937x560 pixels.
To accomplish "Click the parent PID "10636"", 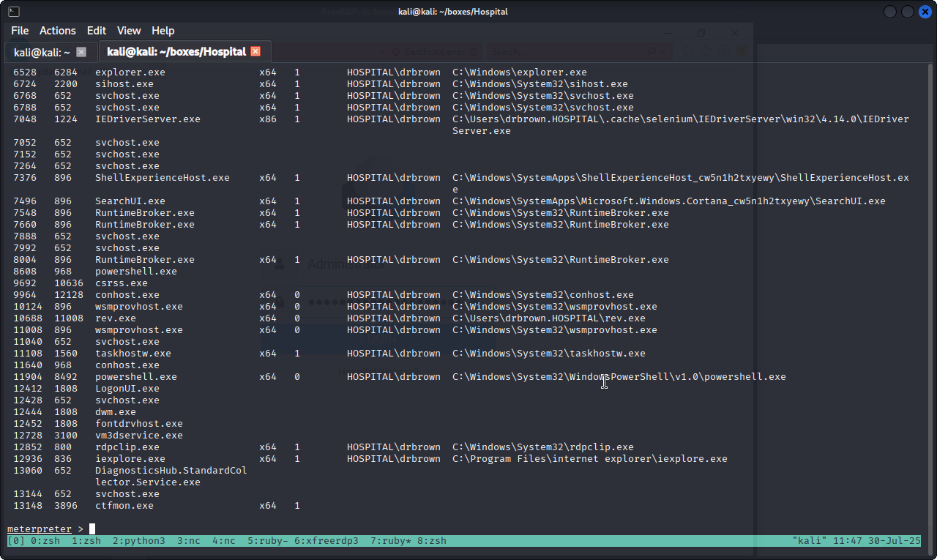I will click(x=69, y=283).
